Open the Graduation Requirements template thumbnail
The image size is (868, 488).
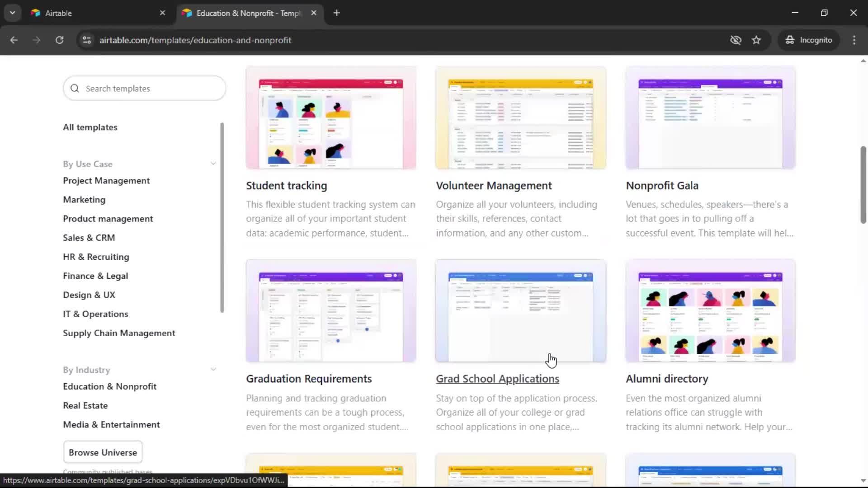tap(331, 311)
